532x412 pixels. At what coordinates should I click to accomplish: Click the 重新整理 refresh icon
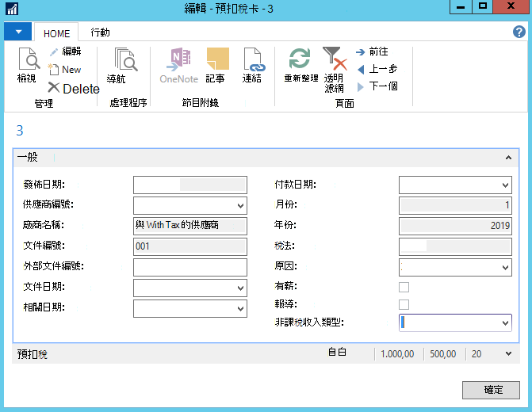[x=300, y=59]
